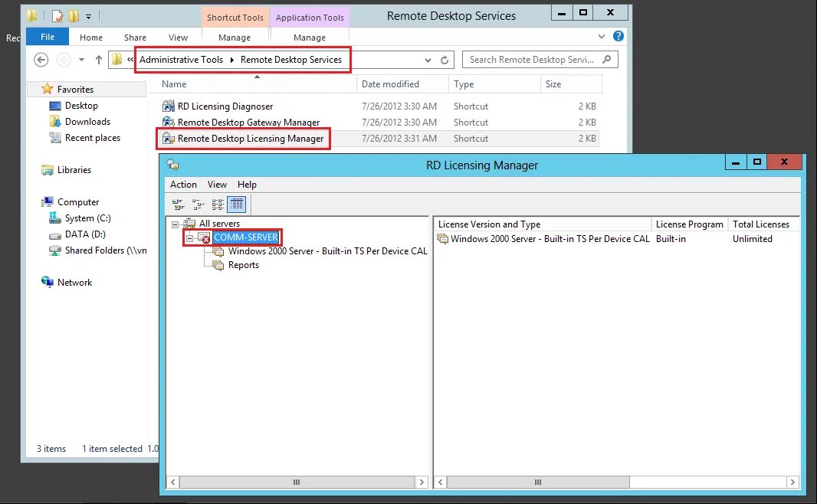The width and height of the screenshot is (817, 504).
Task: Refresh the Remote Desktop Services folder
Action: 445,60
